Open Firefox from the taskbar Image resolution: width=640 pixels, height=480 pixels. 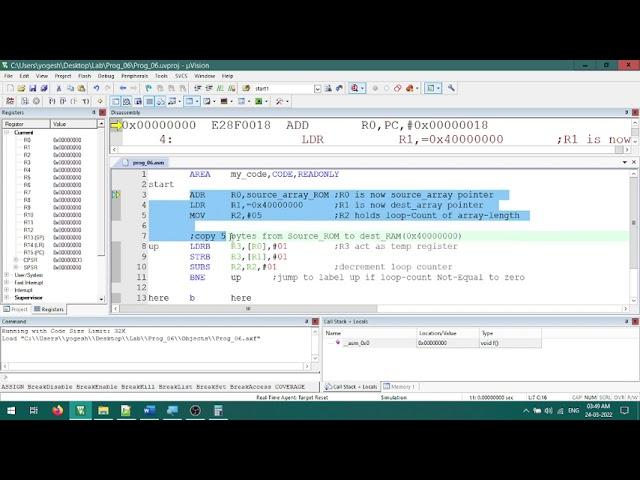pos(58,410)
